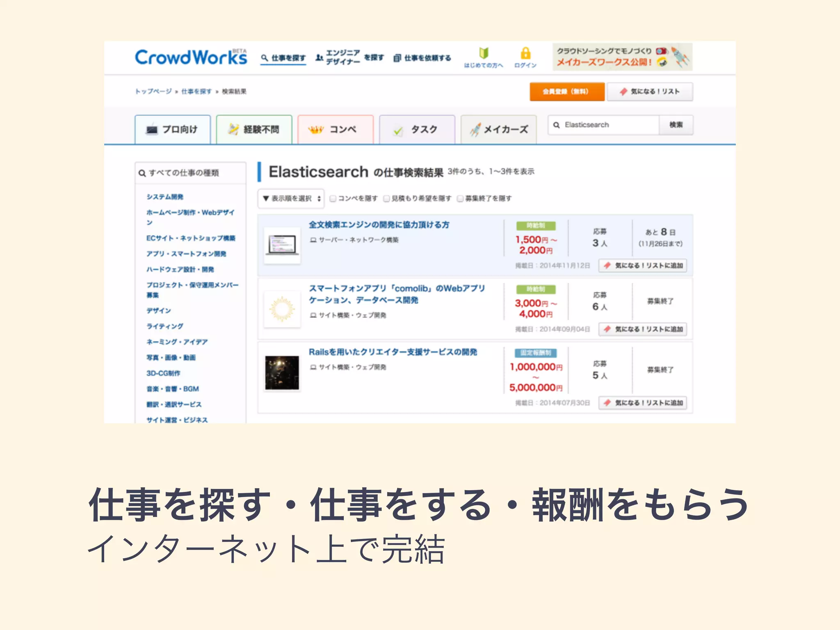Go to 仕事を探す breadcrumb link

[196, 91]
